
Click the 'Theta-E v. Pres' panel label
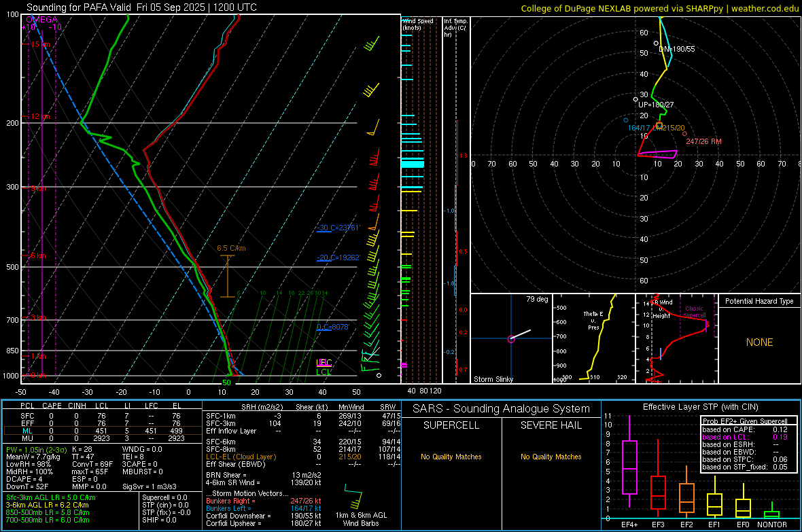click(x=593, y=320)
